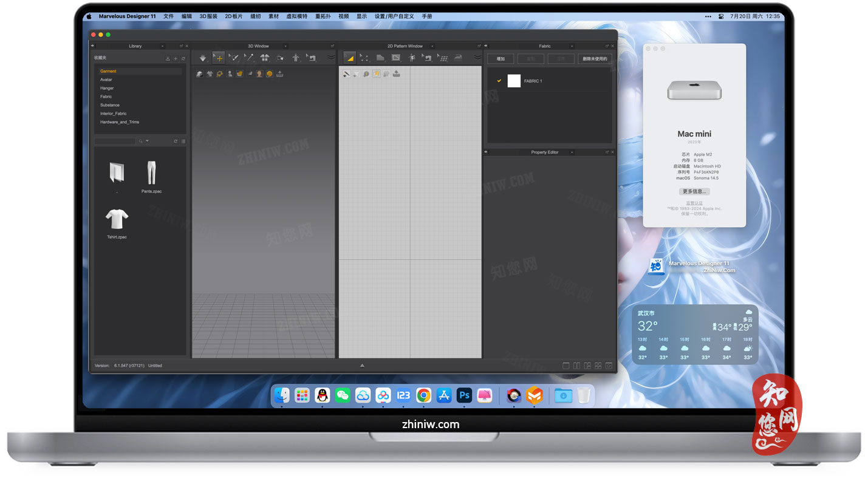Activate the Select/Move tool in 3D toolbar

click(218, 58)
